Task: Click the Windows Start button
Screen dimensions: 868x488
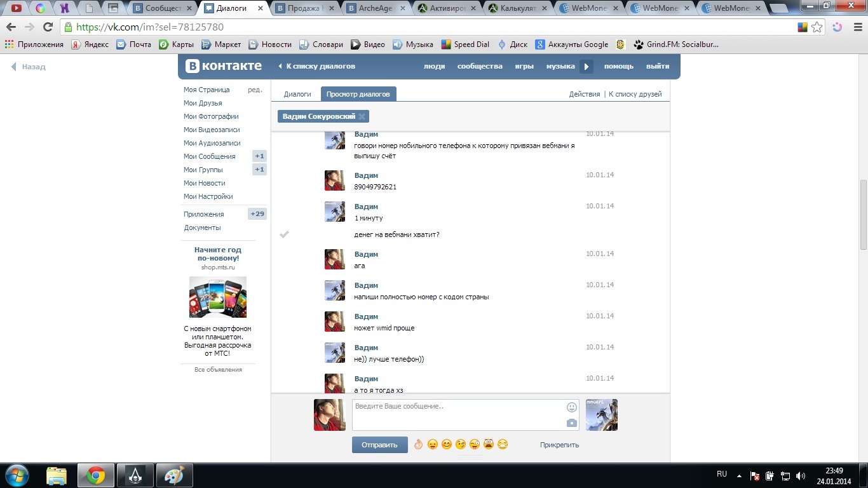Action: pyautogui.click(x=17, y=475)
